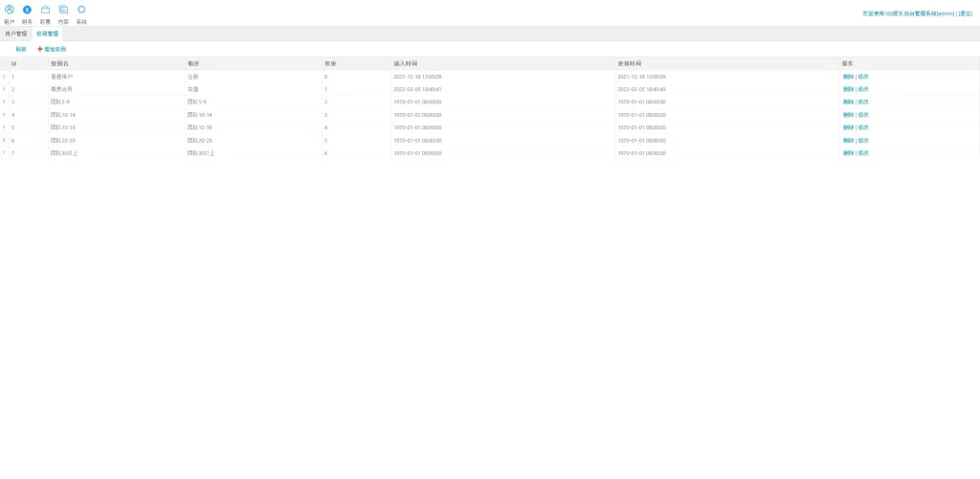Click the 刷新 refresh button
This screenshot has width=980, height=479.
click(21, 49)
